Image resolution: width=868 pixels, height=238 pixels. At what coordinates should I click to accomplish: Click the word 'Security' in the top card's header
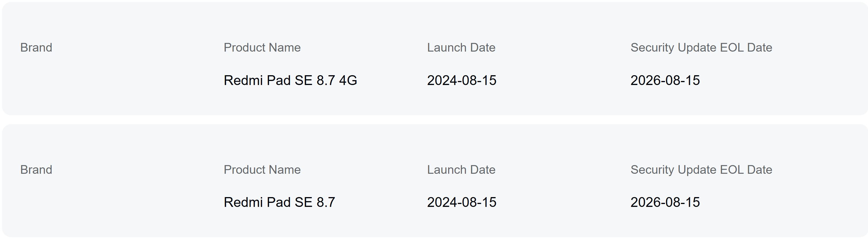652,48
